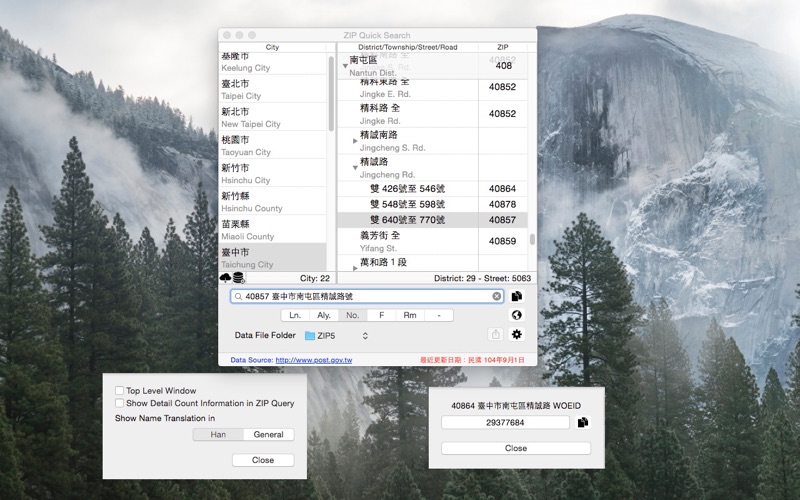Screen dimensions: 800x500
Task: Toggle the Aly. segment button
Action: (x=323, y=315)
